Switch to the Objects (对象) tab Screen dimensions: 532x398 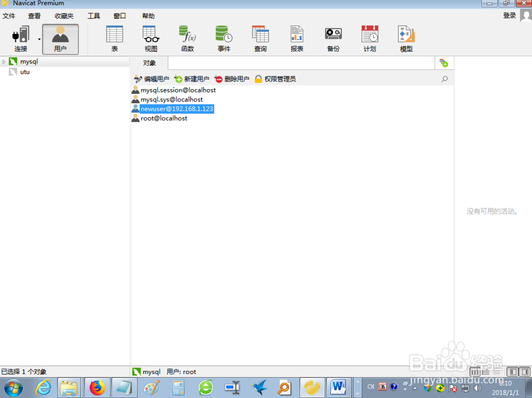(149, 63)
